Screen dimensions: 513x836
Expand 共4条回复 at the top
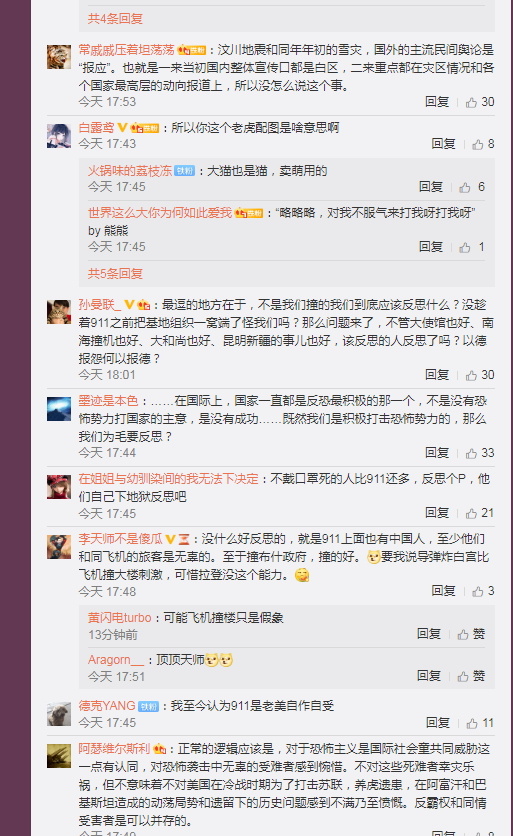115,19
